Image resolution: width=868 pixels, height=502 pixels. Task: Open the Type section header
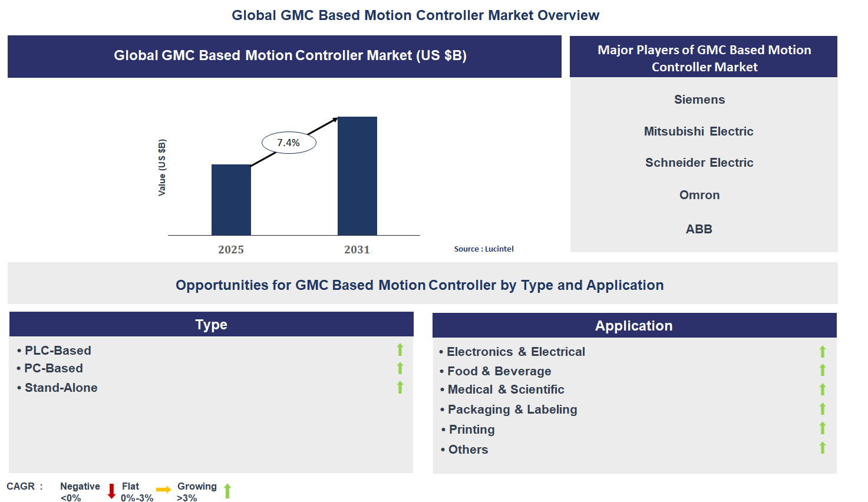click(211, 325)
